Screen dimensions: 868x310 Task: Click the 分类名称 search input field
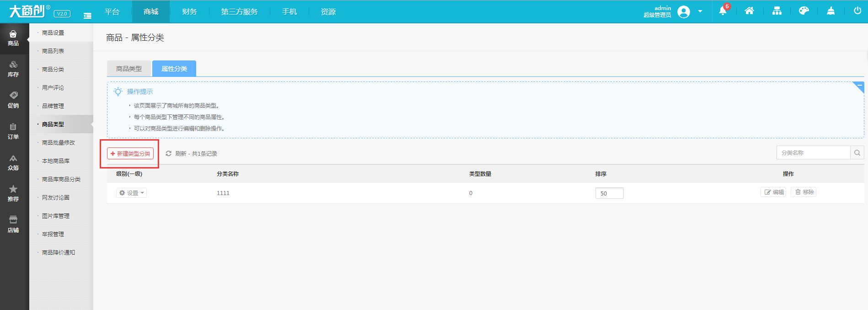[x=813, y=153]
